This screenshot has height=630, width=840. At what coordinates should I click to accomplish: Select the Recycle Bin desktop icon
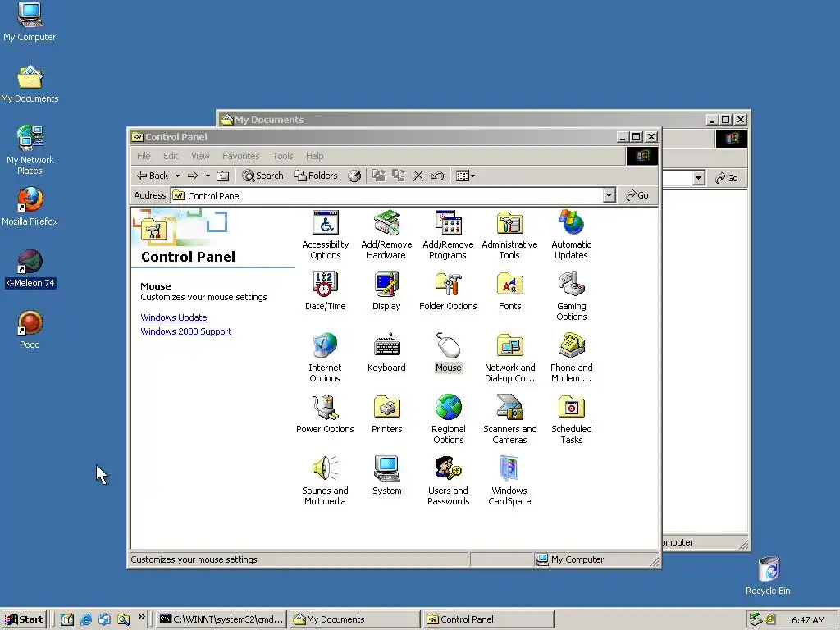click(x=768, y=575)
